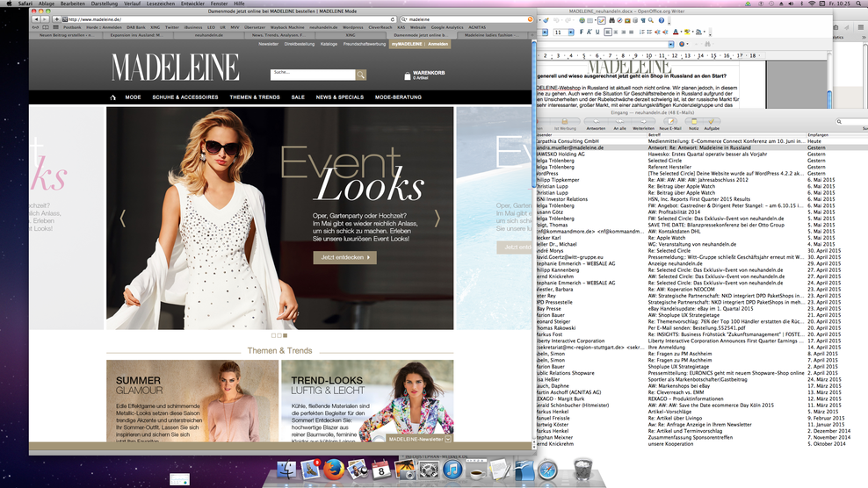
Task: Open OpenOffice Help question mark icon
Action: click(662, 20)
